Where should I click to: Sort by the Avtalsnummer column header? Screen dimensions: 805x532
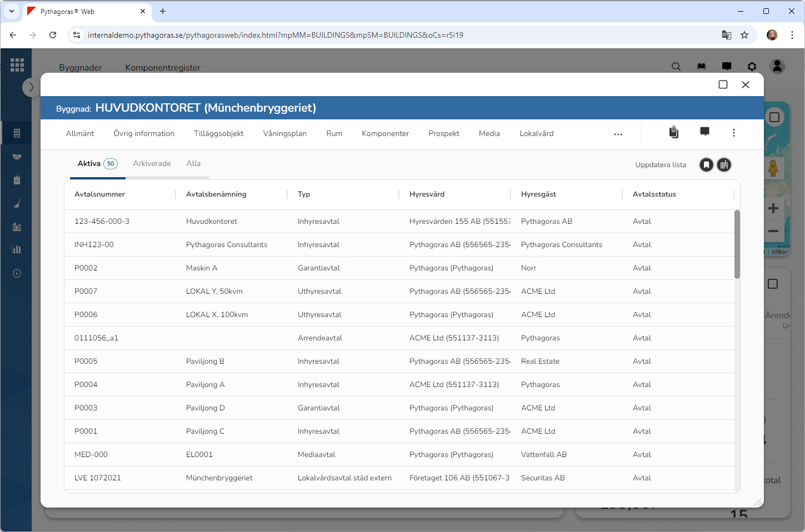[100, 194]
